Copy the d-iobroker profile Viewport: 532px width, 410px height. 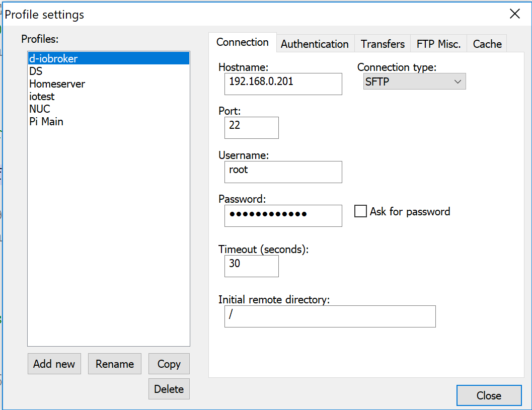click(x=169, y=363)
